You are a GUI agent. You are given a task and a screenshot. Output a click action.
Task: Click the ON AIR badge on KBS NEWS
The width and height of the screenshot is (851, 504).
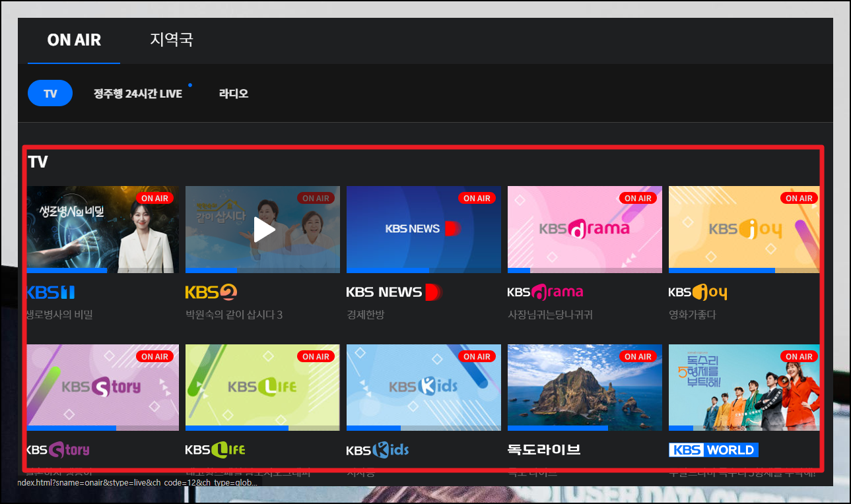pyautogui.click(x=477, y=198)
